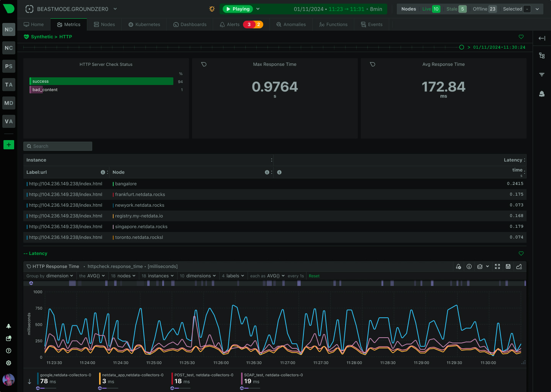
Task: Add the HTTP Response Time chart to a dashboard
Action: (519, 266)
